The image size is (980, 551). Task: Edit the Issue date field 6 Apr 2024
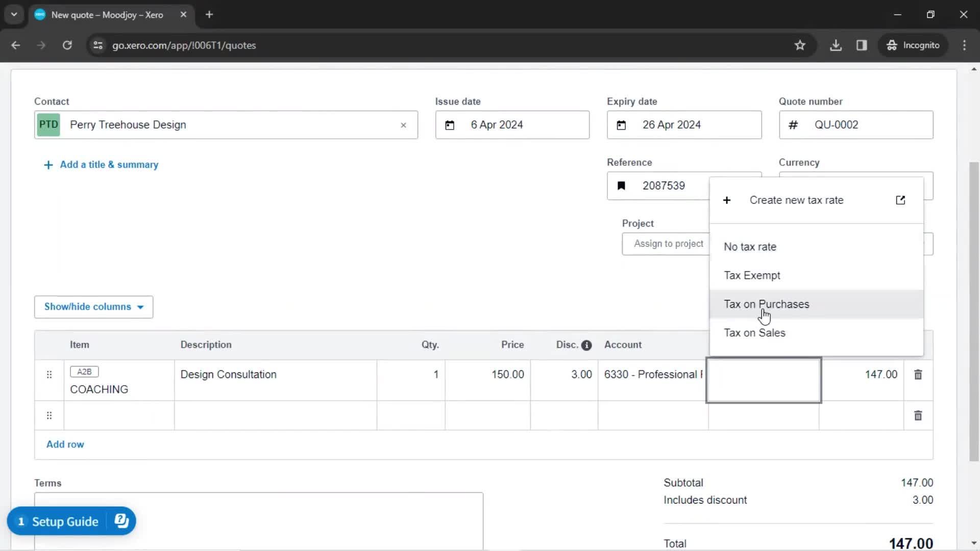512,125
